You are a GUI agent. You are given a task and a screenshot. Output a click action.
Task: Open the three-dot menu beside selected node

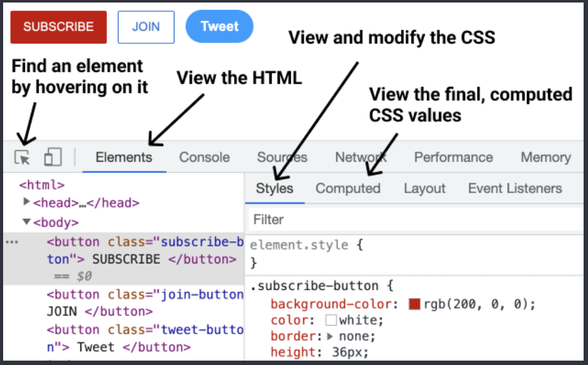pyautogui.click(x=12, y=242)
